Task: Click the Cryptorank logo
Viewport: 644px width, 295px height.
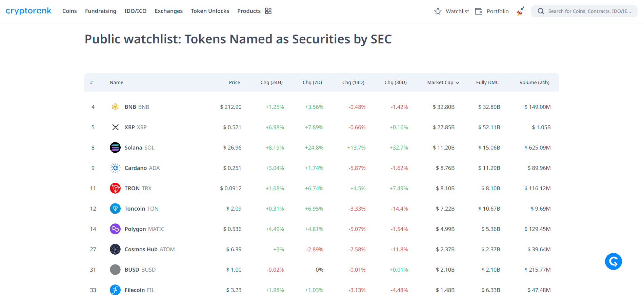Action: pos(28,11)
